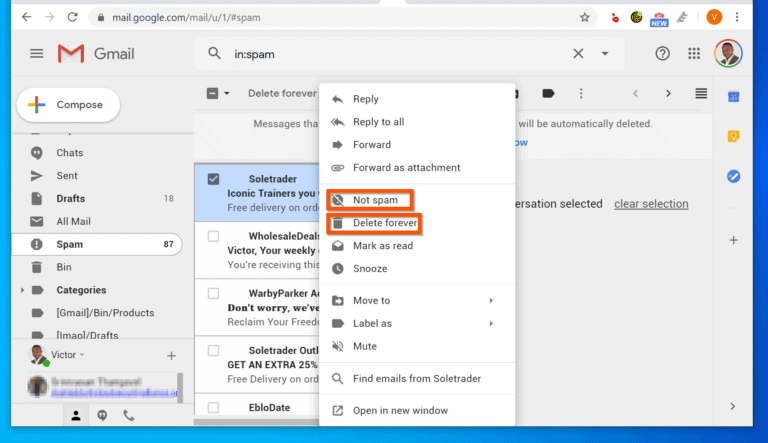
Task: Bookmark this page with the star icon
Action: 584,18
